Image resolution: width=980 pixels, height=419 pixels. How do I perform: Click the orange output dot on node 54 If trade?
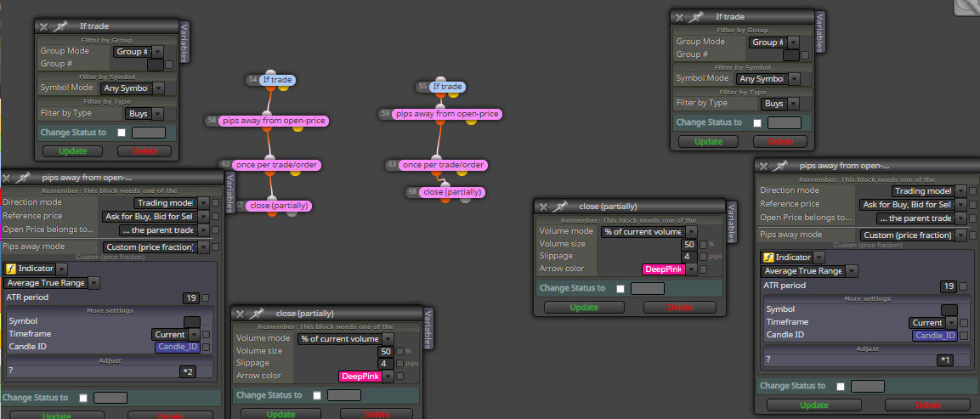point(269,87)
